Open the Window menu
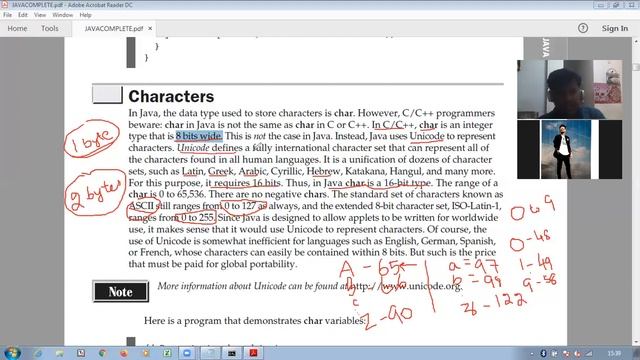This screenshot has width=640, height=360. pyautogui.click(x=62, y=15)
